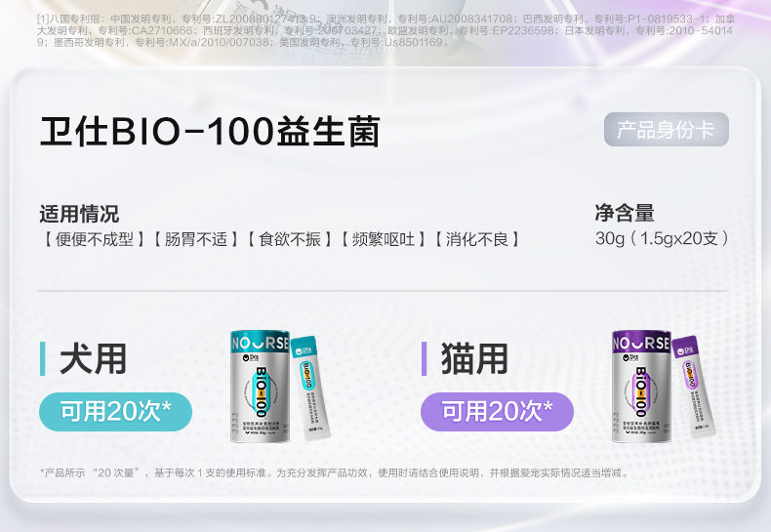Open the teal dog-use BIO-100 canister image
This screenshot has width=771, height=532.
(x=261, y=387)
